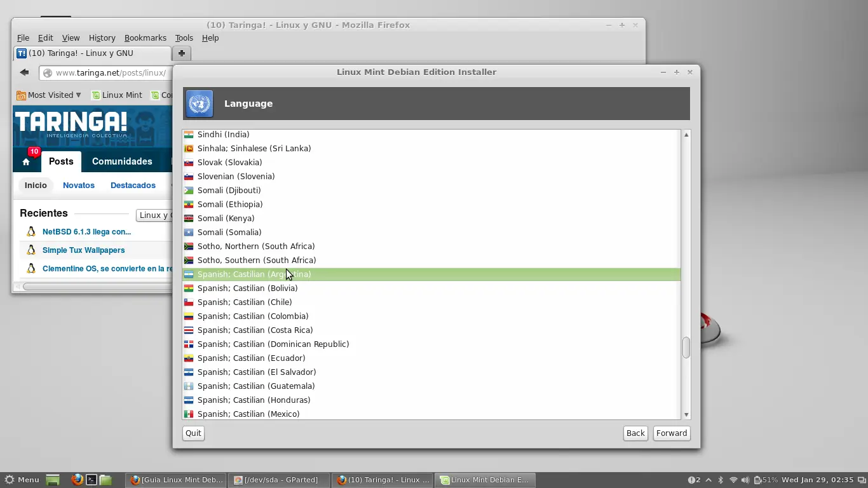The width and height of the screenshot is (868, 488).
Task: Open the Firefox View menu
Action: (71, 38)
